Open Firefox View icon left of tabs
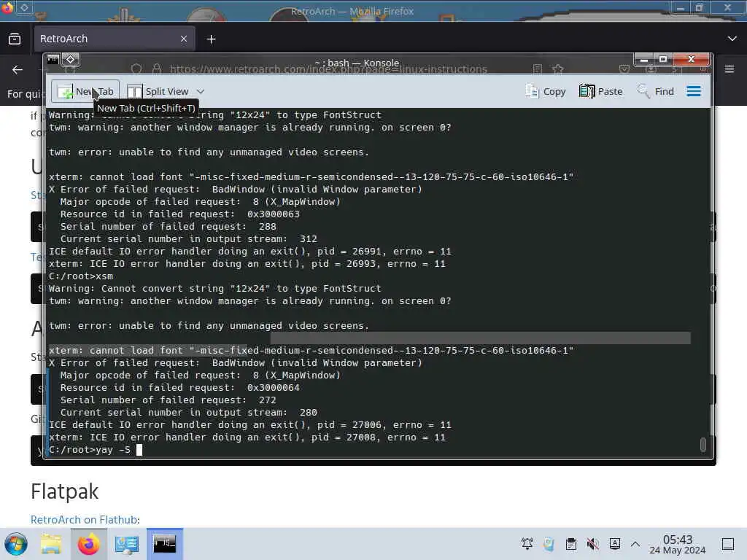Screen dimensions: 747x560 [15, 39]
